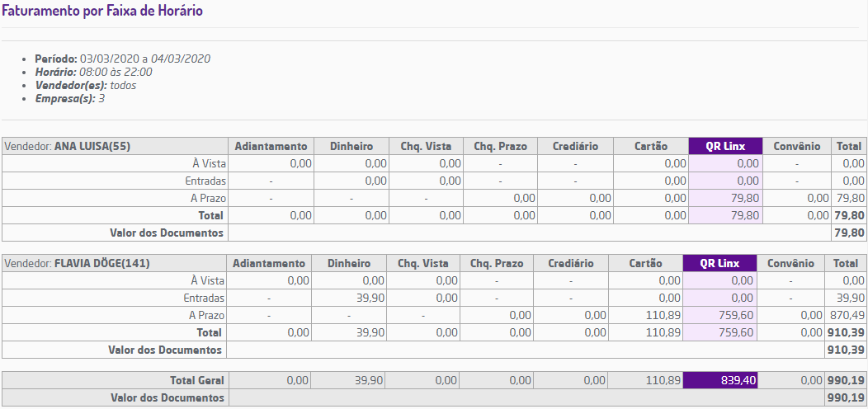Click the purple 839,40 Total Geral cell
Viewport: 868px width, 409px height.
719,380
